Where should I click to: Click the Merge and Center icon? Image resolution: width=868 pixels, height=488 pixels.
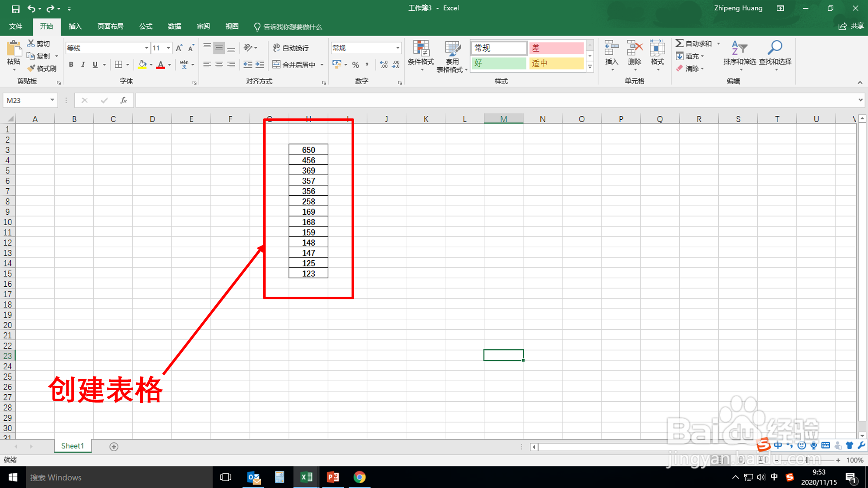[276, 65]
